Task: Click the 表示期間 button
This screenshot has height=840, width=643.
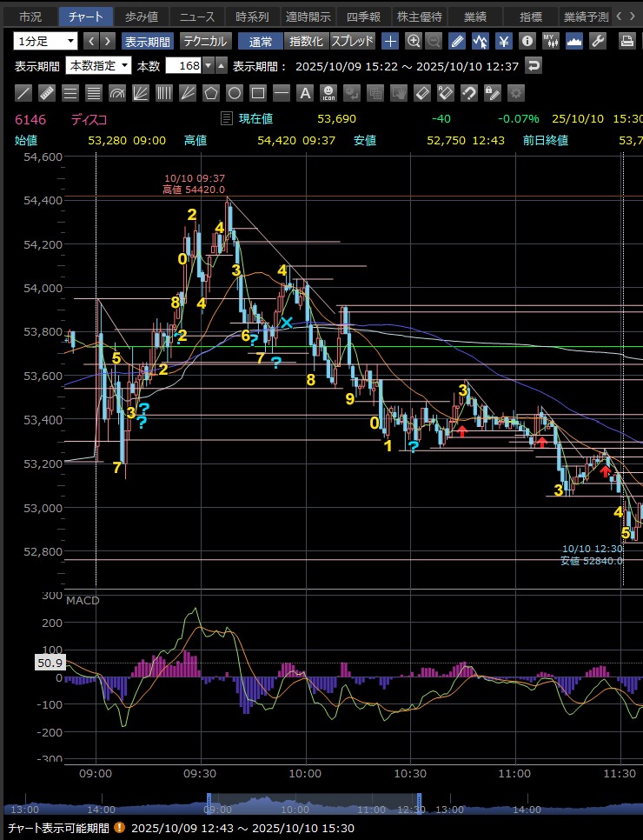Action: pos(149,41)
